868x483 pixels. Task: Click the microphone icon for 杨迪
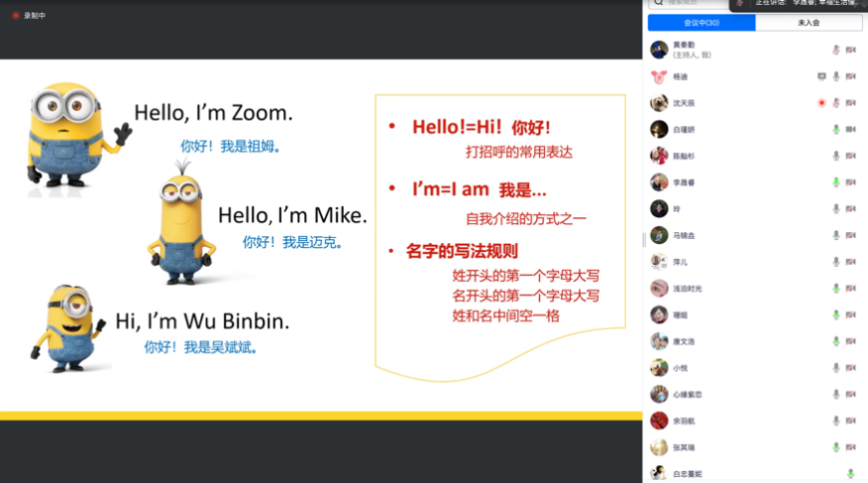(x=836, y=76)
